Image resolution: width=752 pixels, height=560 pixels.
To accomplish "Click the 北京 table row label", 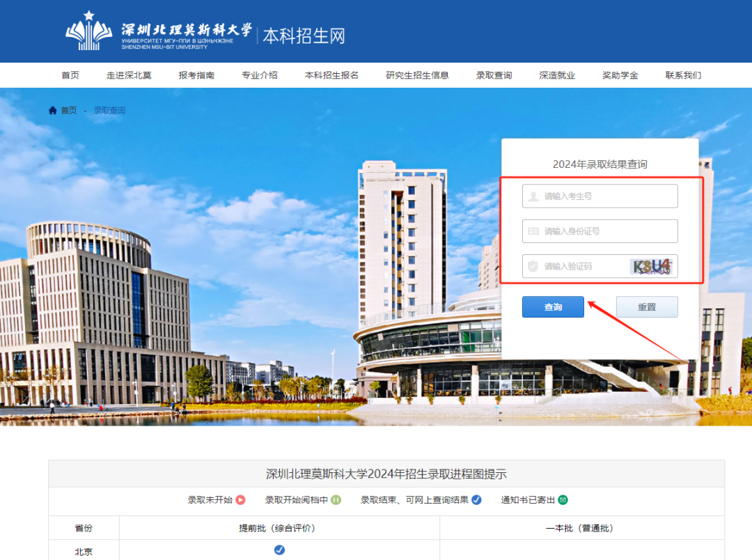I will [x=84, y=552].
